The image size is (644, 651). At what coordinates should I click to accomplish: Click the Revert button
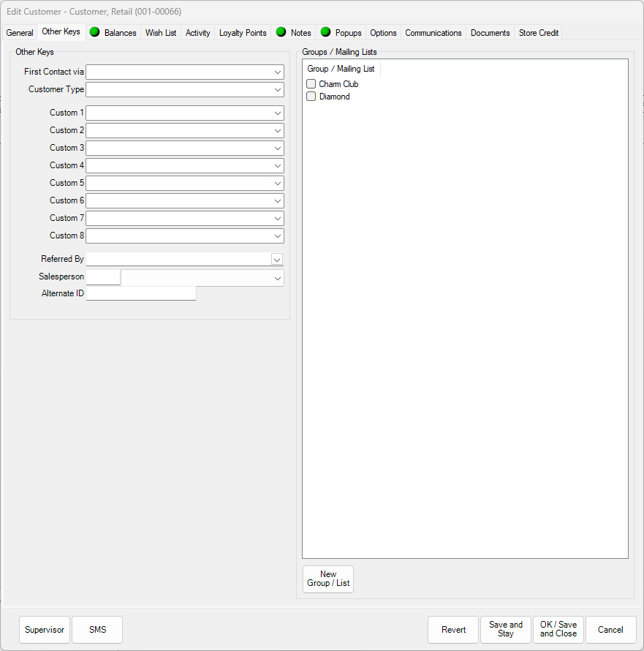click(453, 630)
